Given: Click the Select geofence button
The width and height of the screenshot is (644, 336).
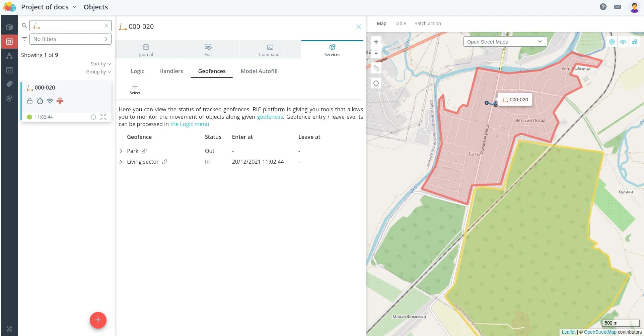Looking at the screenshot, I should pos(135,89).
